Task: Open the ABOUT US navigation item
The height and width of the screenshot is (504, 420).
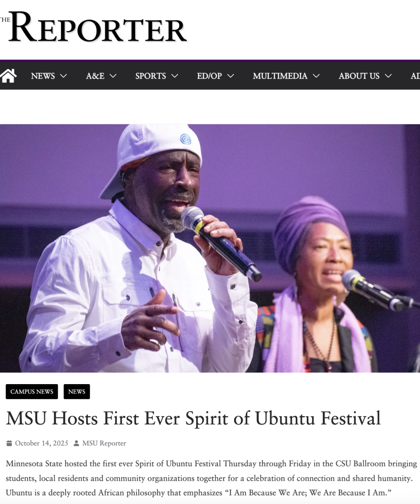Action: [359, 76]
